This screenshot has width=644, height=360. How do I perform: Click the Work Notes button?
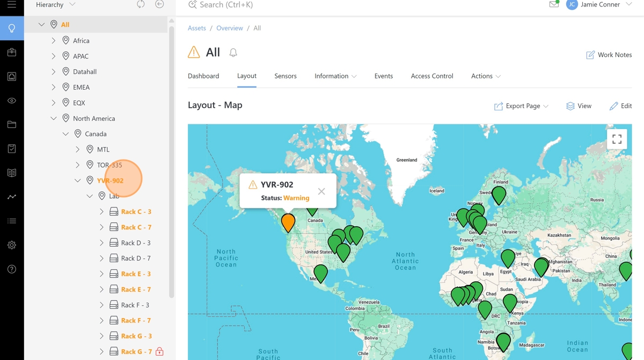(609, 55)
